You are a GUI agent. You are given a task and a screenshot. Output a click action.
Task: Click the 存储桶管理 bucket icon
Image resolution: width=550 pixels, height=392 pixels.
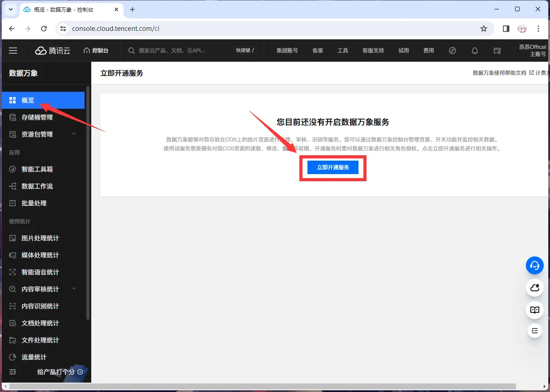point(13,117)
